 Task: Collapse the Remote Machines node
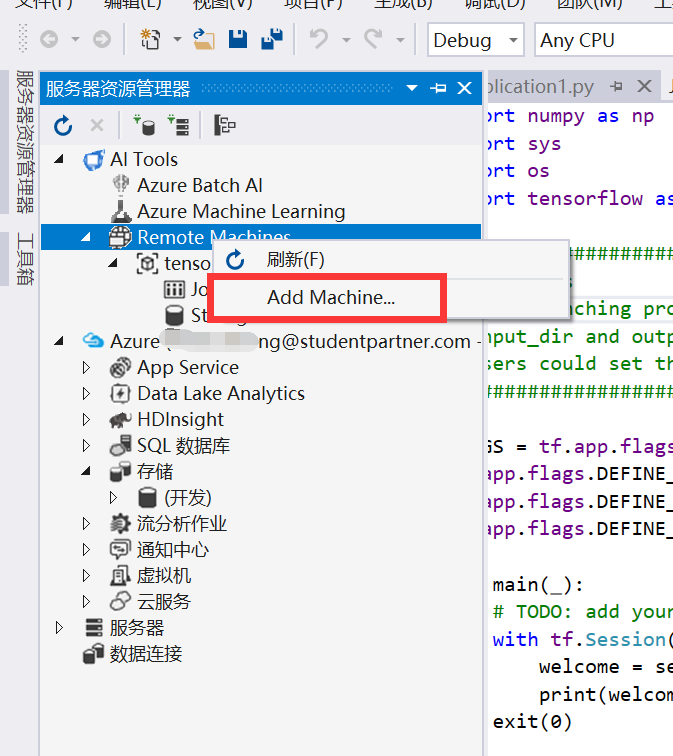86,237
